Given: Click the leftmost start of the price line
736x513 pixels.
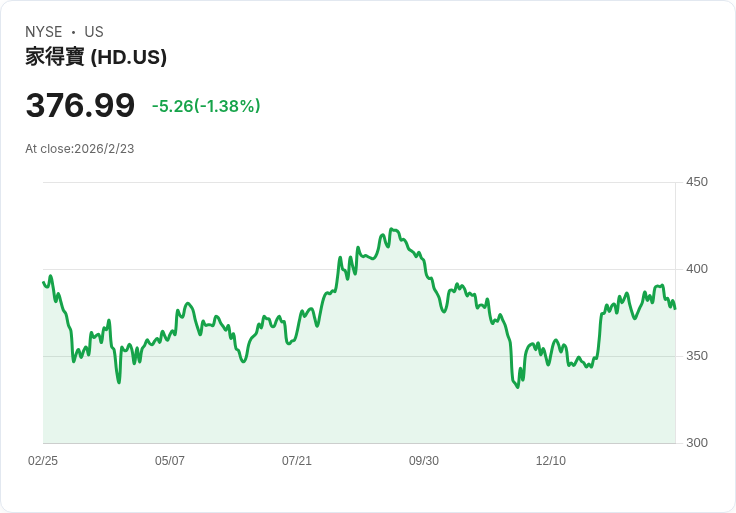Looking at the screenshot, I should tap(43, 282).
